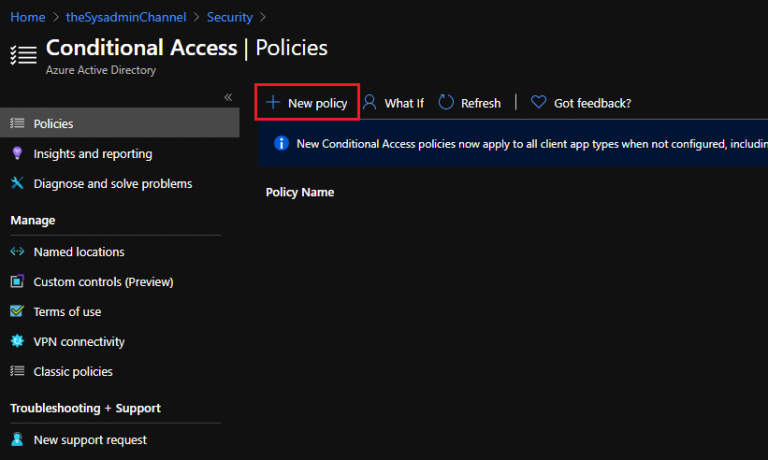Click the Azure Active Directory subtitle

point(101,70)
